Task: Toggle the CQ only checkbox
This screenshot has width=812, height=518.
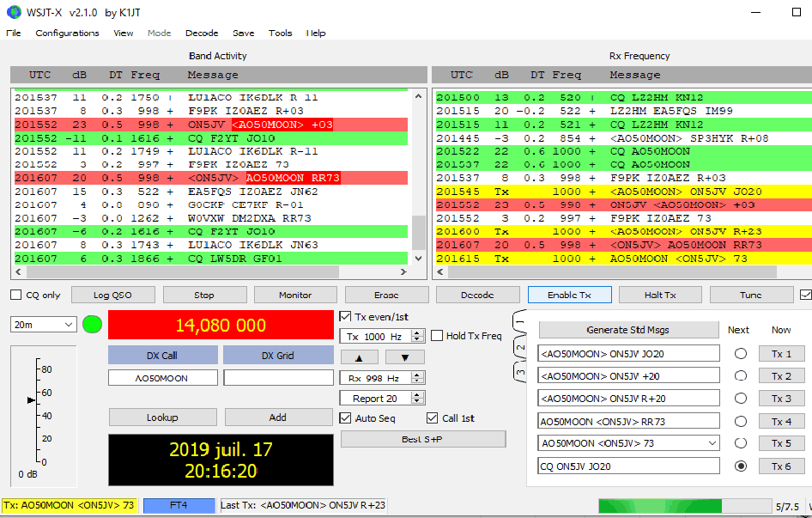Action: click(16, 295)
